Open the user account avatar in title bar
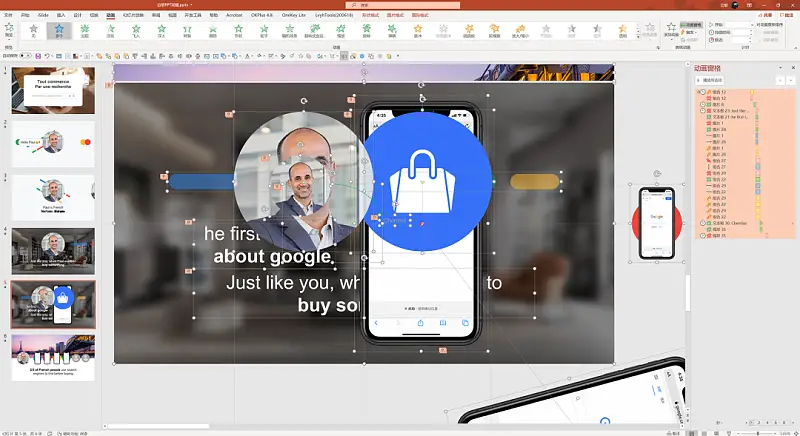Screen dimensions: 800x436 coord(735,5)
